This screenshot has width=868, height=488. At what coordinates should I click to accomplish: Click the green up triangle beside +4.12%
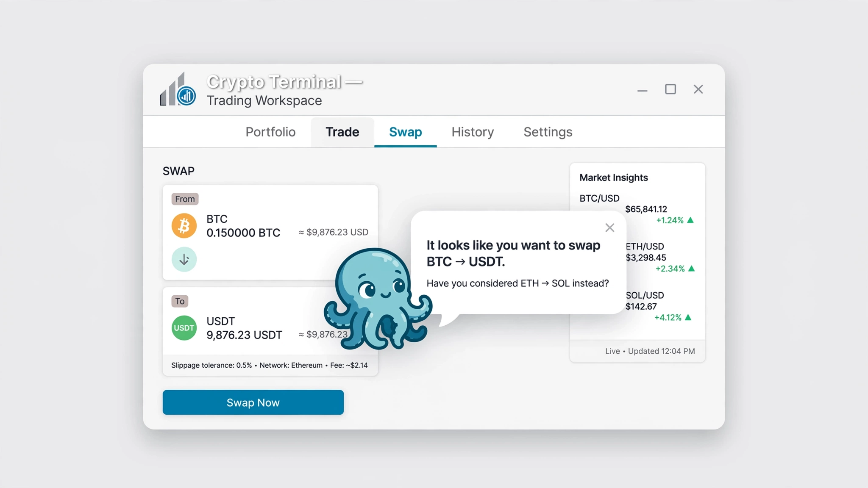(688, 317)
